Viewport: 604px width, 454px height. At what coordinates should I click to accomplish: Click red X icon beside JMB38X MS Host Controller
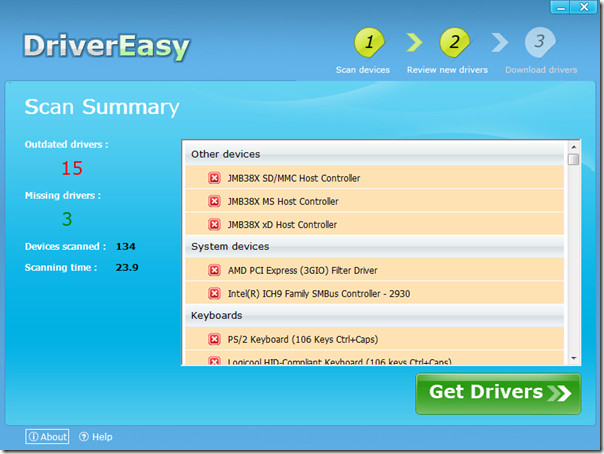click(214, 201)
